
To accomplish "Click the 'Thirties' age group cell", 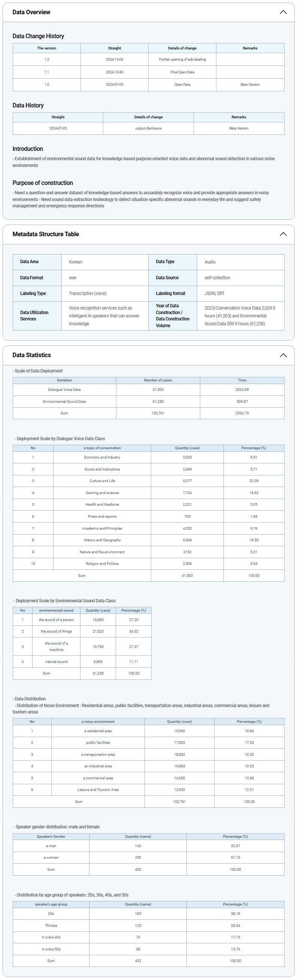I will click(51, 925).
